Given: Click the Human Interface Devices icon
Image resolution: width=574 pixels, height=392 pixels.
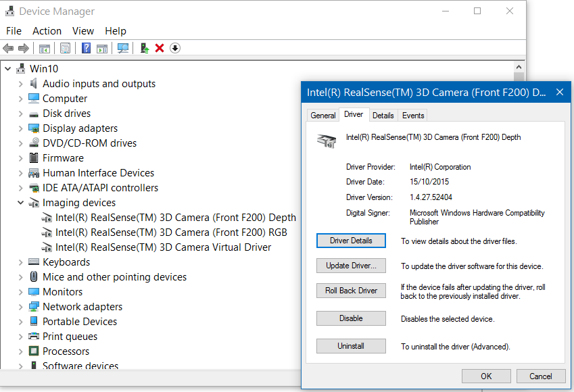Looking at the screenshot, I should click(x=34, y=173).
